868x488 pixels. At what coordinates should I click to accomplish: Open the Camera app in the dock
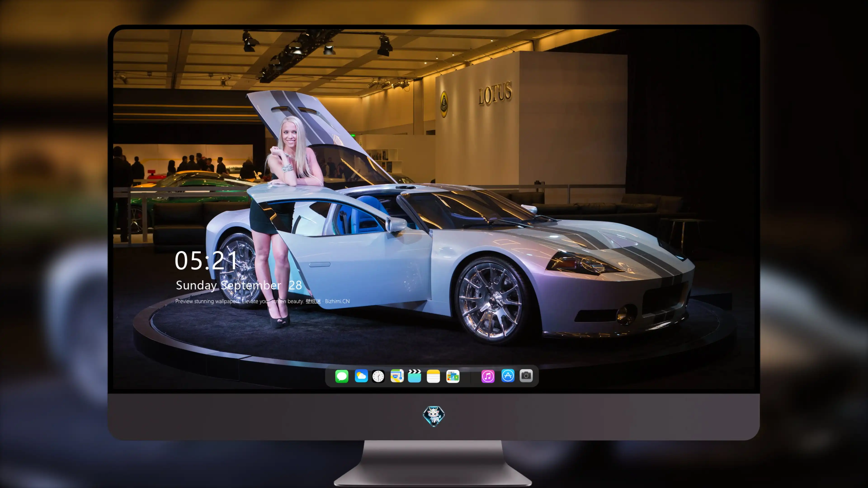point(526,375)
